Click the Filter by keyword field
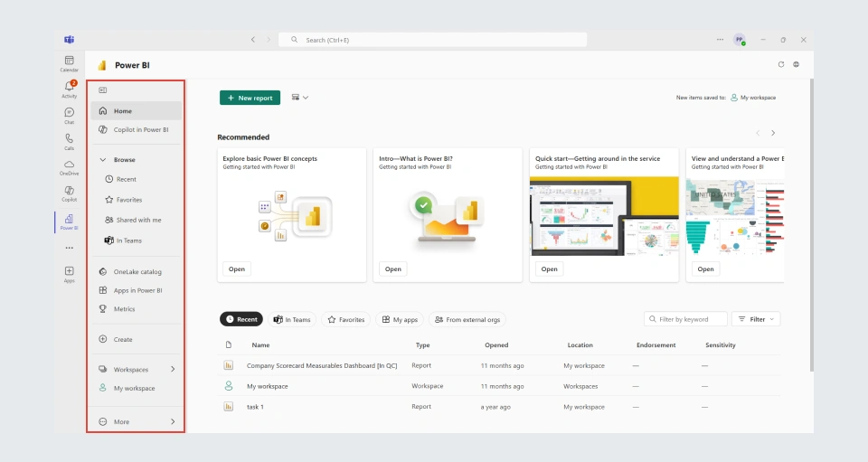The image size is (868, 462). point(685,319)
